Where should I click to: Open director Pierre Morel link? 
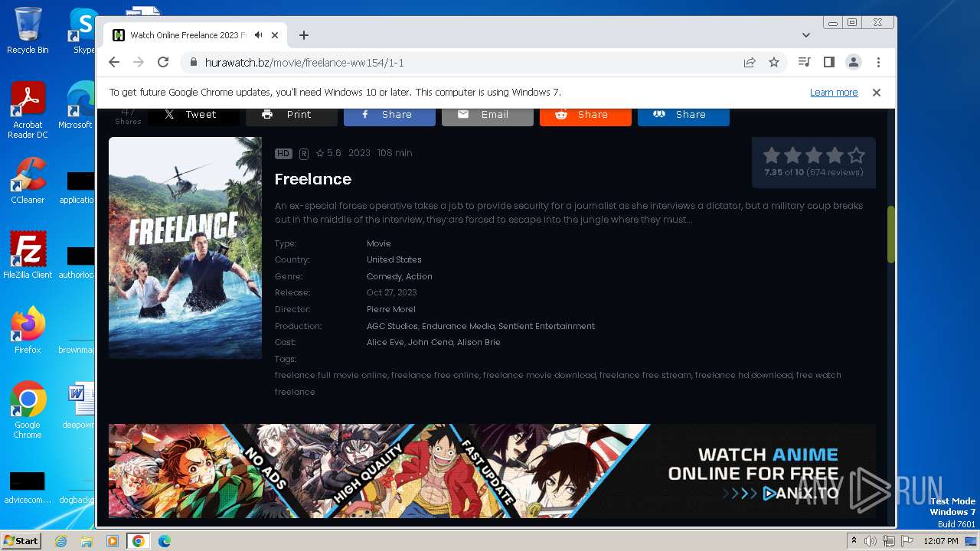click(x=391, y=309)
